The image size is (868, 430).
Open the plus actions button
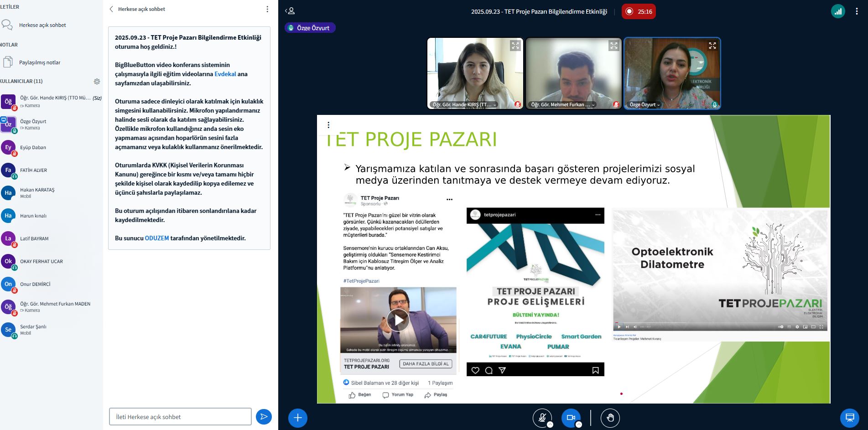298,418
